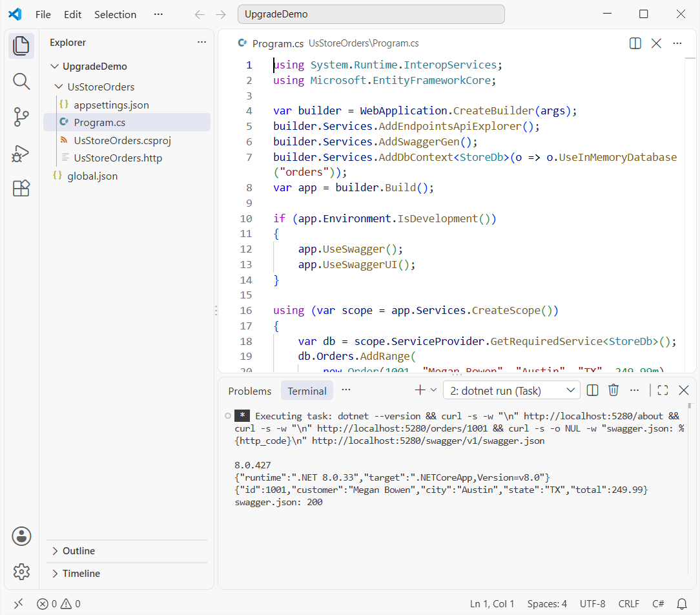Screen dimensions: 700x615
Task: Open the File menu
Action: coord(43,14)
